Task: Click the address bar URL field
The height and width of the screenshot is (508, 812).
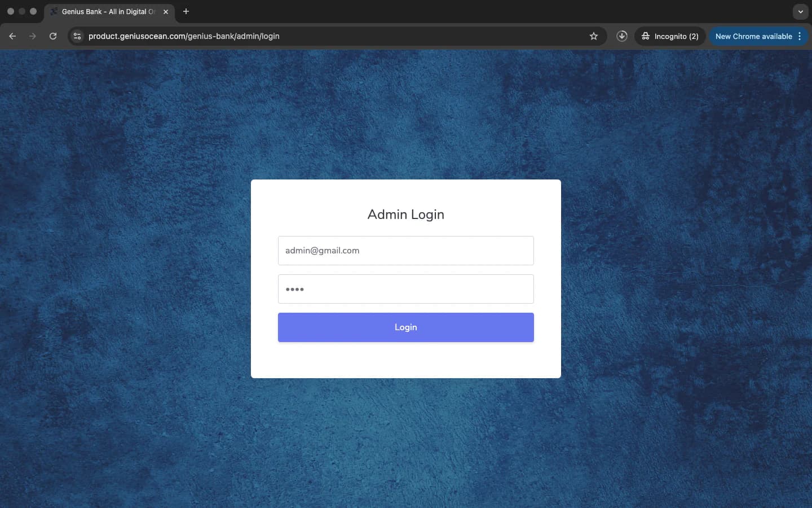Action: click(336, 36)
